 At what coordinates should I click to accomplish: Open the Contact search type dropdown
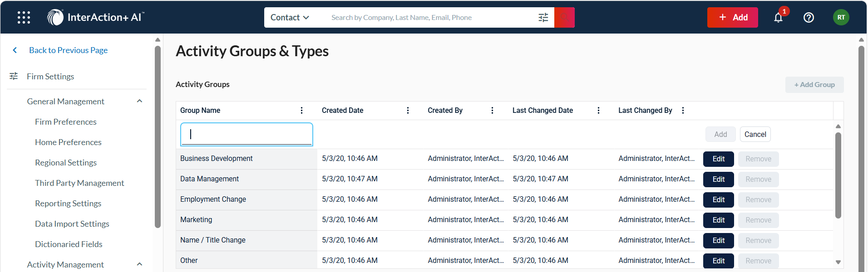coord(290,17)
